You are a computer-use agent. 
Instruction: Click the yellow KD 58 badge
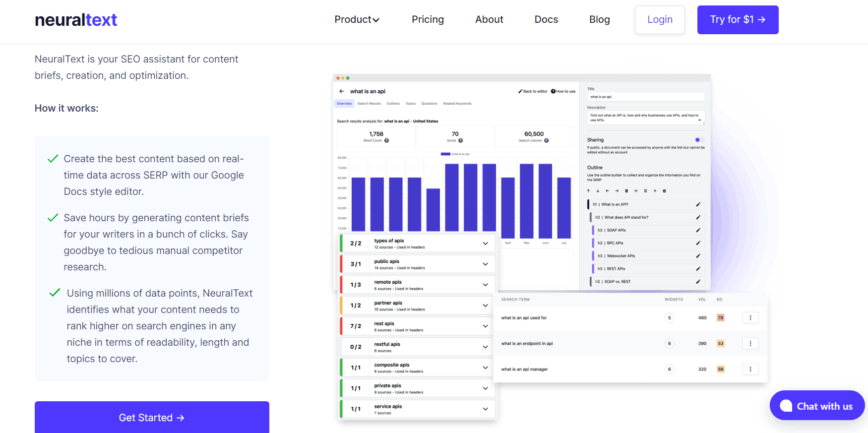tap(720, 370)
